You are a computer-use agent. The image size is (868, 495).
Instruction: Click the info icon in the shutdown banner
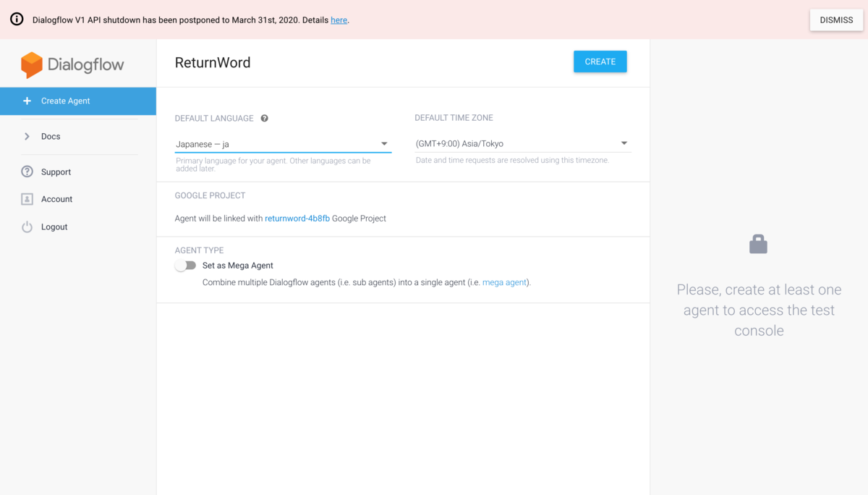pyautogui.click(x=17, y=20)
